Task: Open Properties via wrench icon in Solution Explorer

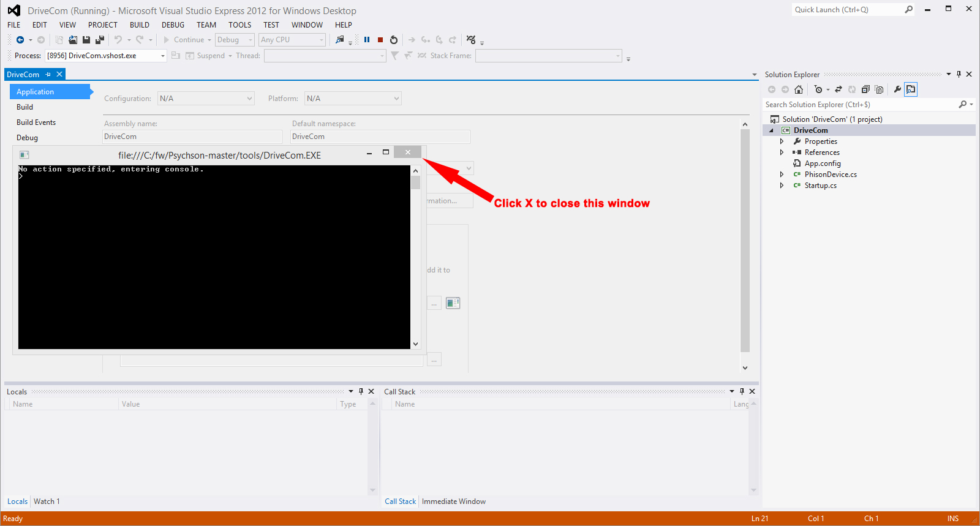Action: (897, 89)
